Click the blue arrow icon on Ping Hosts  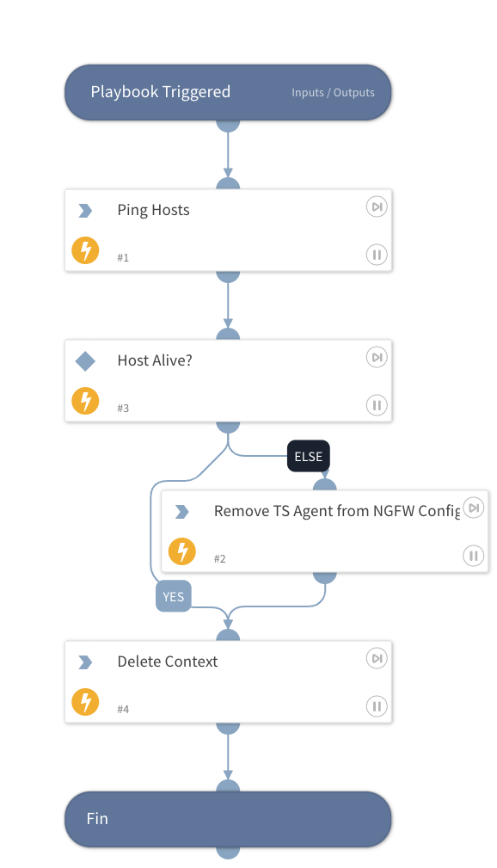(85, 210)
